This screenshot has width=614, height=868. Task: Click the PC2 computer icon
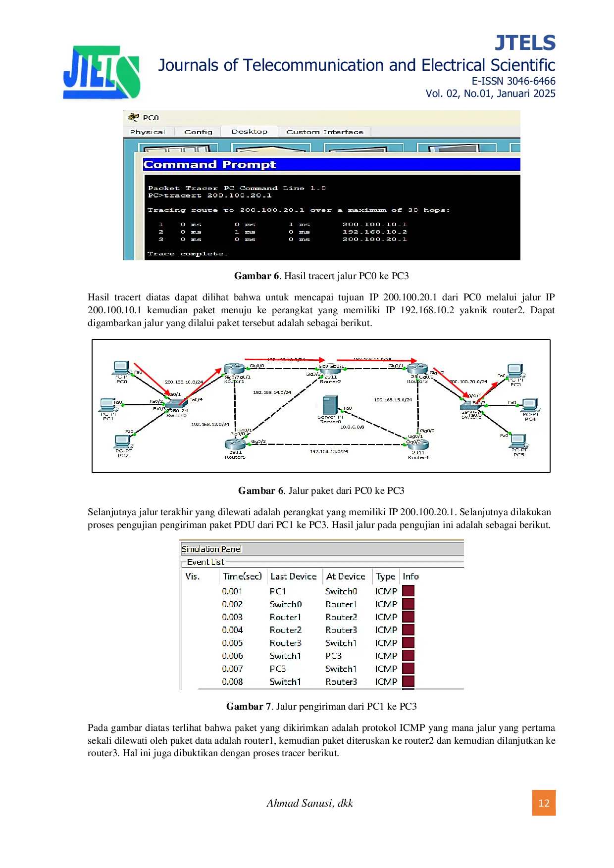123,441
